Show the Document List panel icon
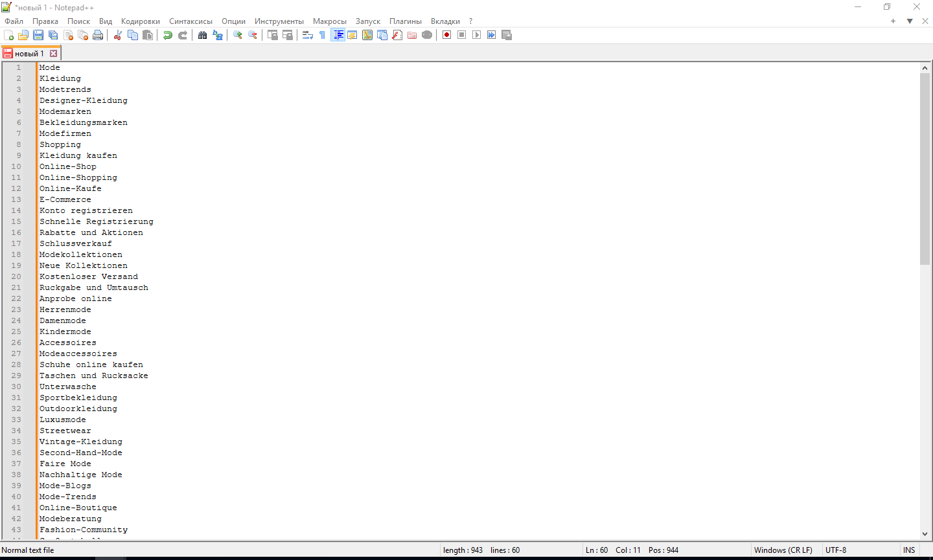 coord(382,35)
